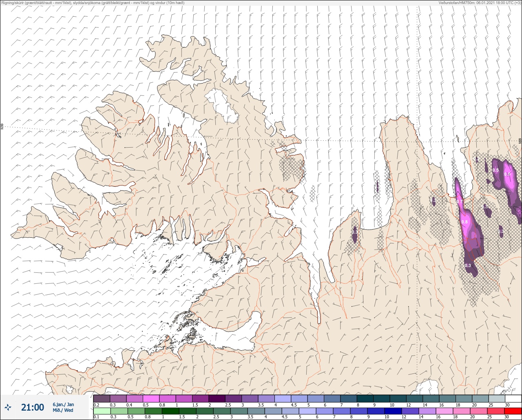Click the 0.7 precipitation value on the map
The height and width of the screenshot is (420, 522).
point(460,201)
